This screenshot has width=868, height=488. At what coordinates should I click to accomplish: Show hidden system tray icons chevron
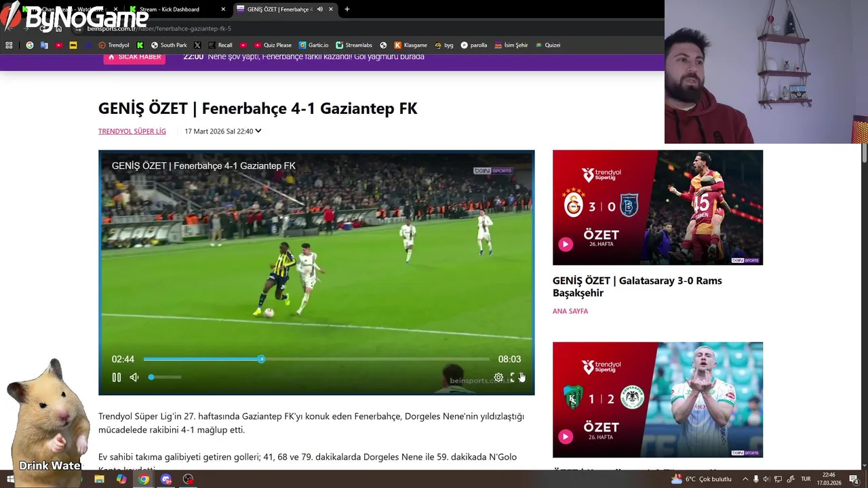coord(745,479)
